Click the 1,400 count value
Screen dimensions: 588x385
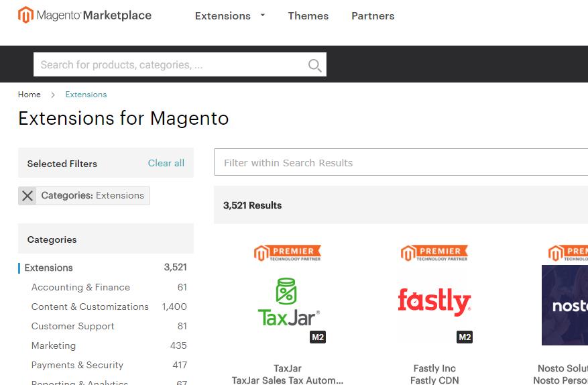click(174, 307)
